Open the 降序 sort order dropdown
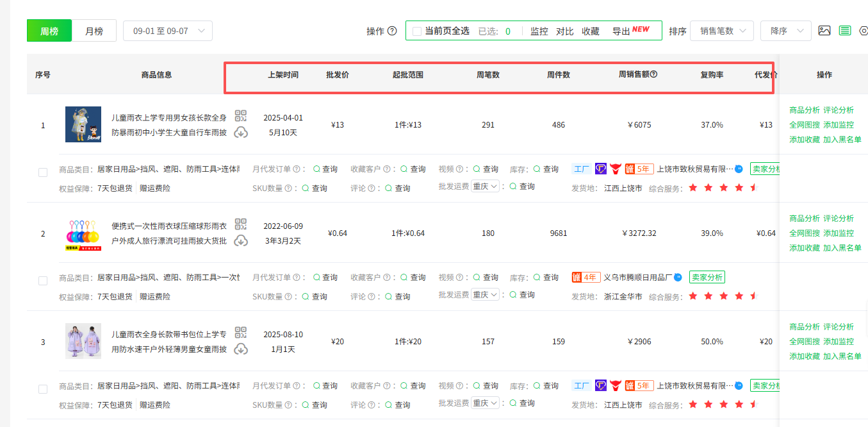This screenshot has width=868, height=427. [x=785, y=31]
